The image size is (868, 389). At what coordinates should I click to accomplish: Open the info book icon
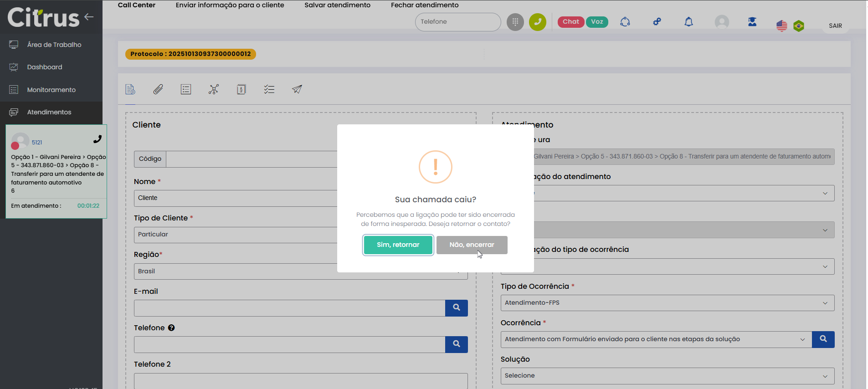click(x=241, y=89)
